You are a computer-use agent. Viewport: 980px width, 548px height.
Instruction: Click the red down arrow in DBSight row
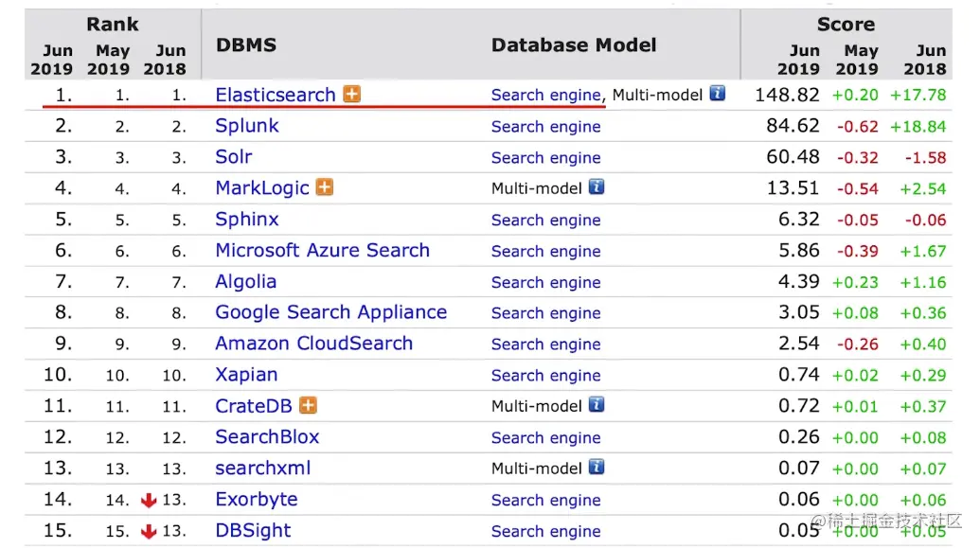149,531
